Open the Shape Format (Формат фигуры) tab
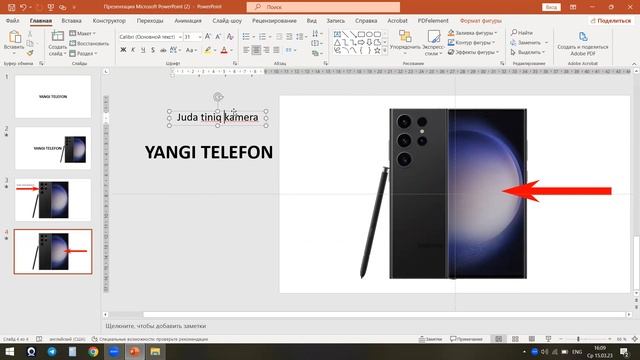This screenshot has width=640, height=360. pyautogui.click(x=481, y=20)
